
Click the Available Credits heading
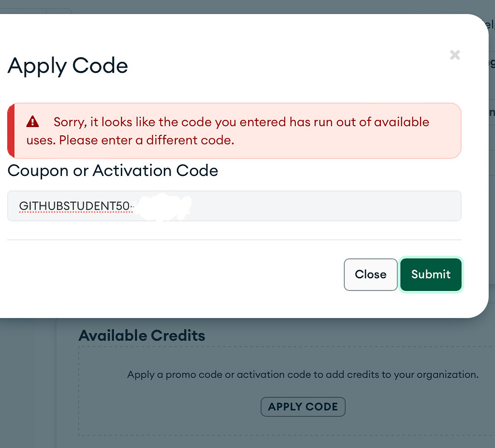click(142, 335)
